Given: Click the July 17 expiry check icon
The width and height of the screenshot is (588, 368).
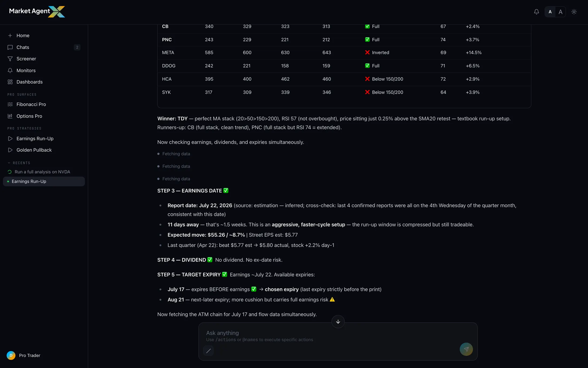Looking at the screenshot, I should [x=254, y=289].
